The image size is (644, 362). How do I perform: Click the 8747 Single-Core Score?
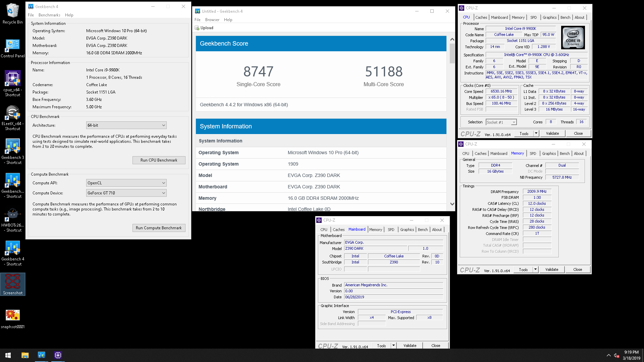click(258, 71)
